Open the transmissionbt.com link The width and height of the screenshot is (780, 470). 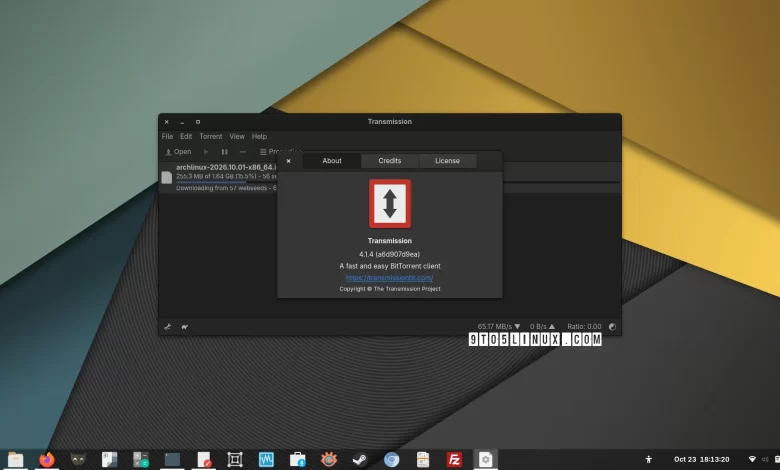390,278
